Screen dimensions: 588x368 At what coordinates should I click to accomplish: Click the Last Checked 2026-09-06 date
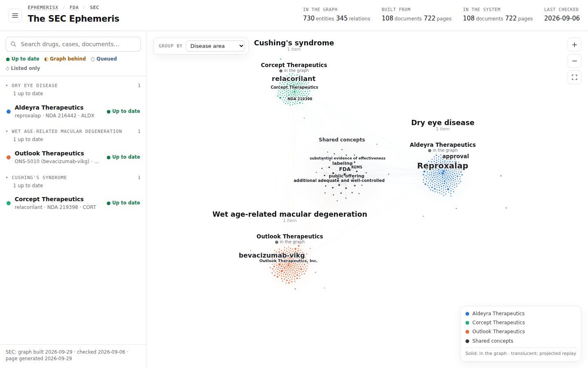(562, 18)
